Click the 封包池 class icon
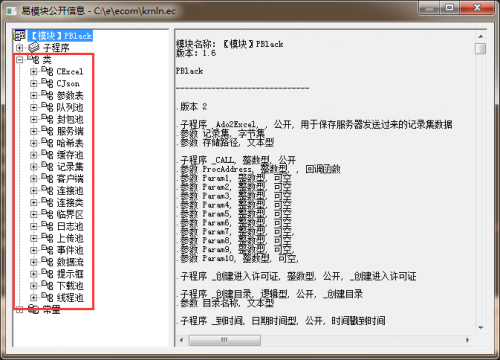Image resolution: width=500 pixels, height=360 pixels. coord(47,119)
